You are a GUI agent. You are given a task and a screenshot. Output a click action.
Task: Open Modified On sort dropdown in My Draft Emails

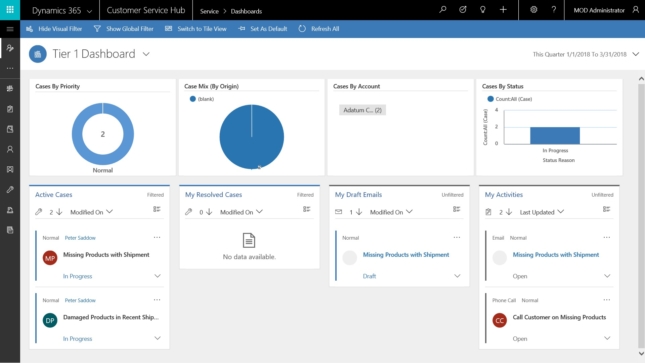point(391,212)
